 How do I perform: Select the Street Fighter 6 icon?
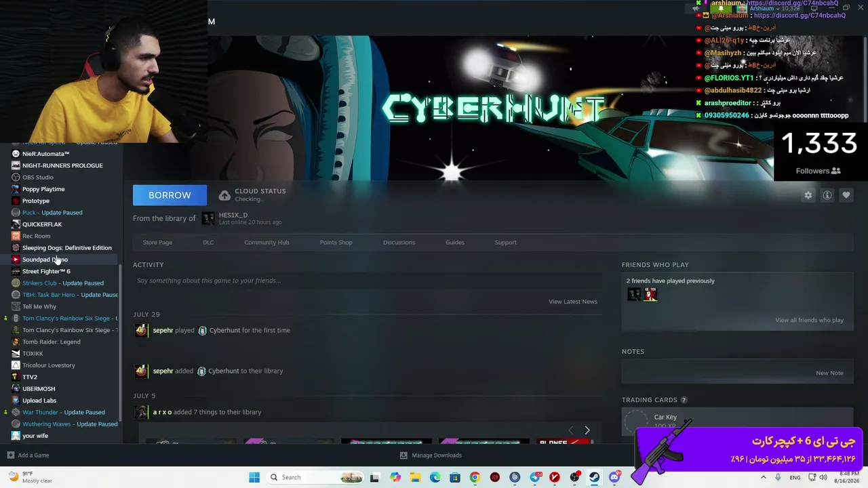16,271
